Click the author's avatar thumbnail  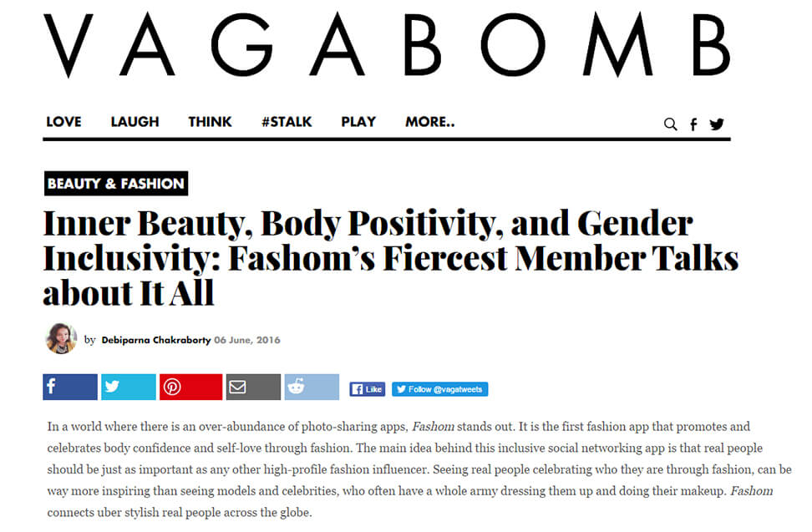60,338
